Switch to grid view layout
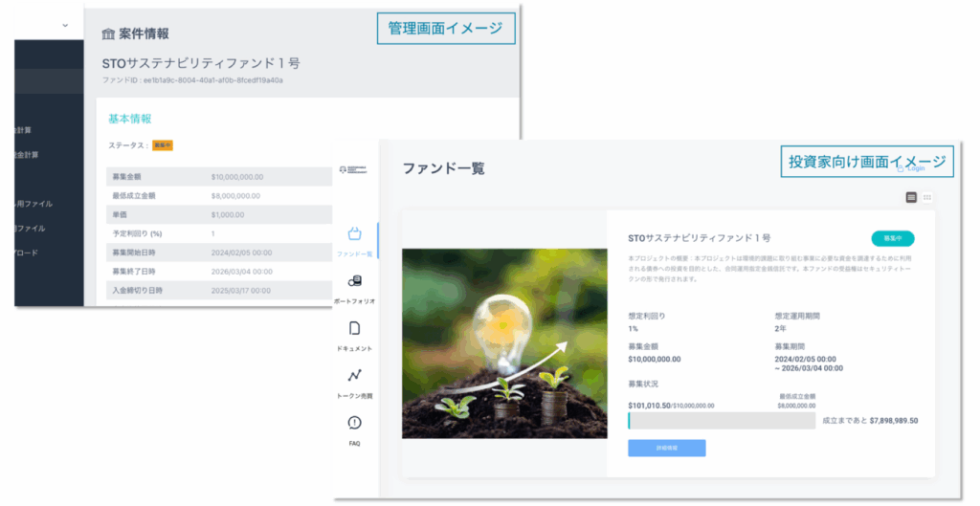 tap(927, 197)
